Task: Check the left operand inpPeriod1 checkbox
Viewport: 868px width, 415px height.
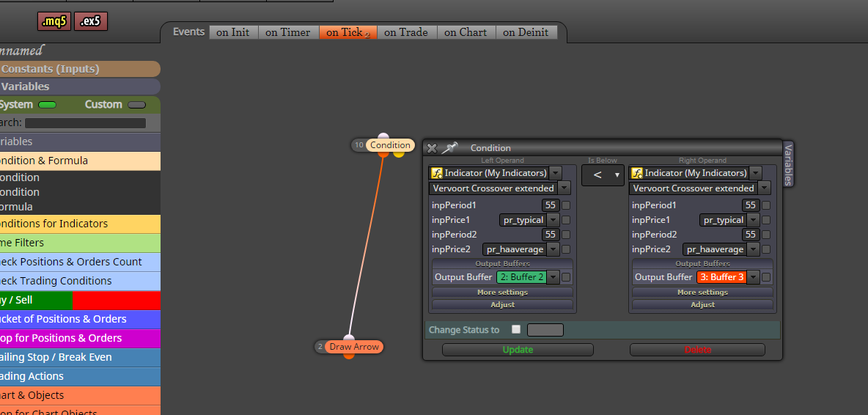Action: pos(566,205)
